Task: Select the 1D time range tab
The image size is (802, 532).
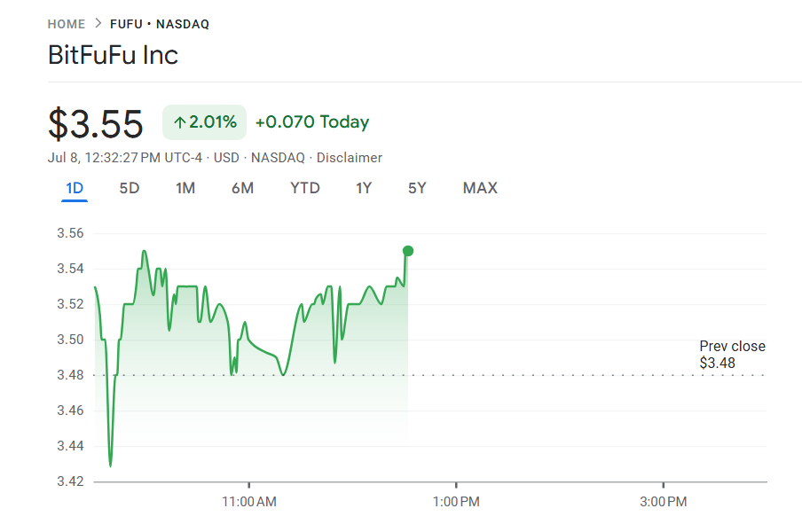Action: (75, 188)
